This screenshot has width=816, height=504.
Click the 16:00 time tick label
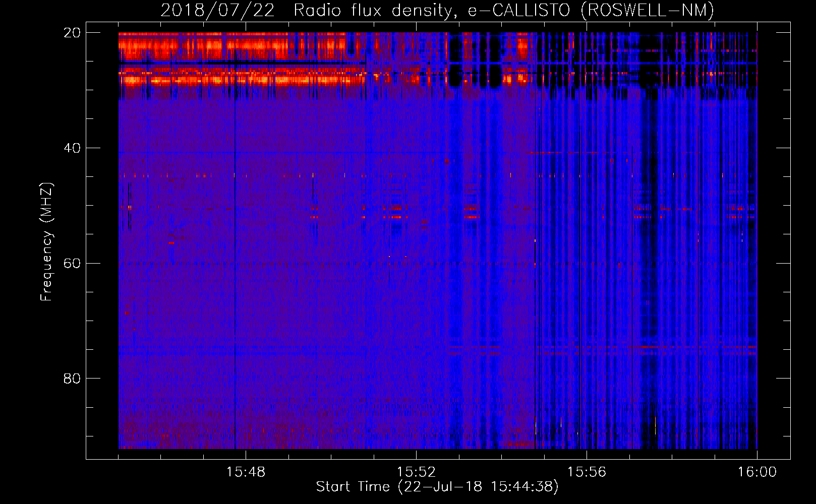[x=757, y=472]
